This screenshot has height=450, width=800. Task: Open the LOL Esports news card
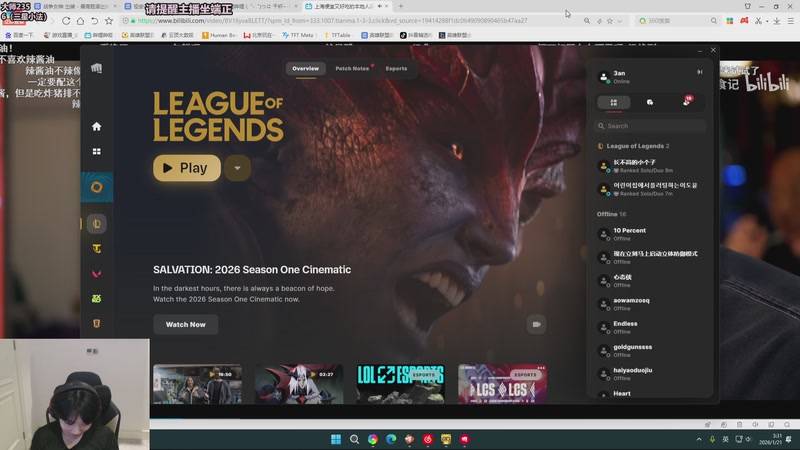click(x=401, y=384)
